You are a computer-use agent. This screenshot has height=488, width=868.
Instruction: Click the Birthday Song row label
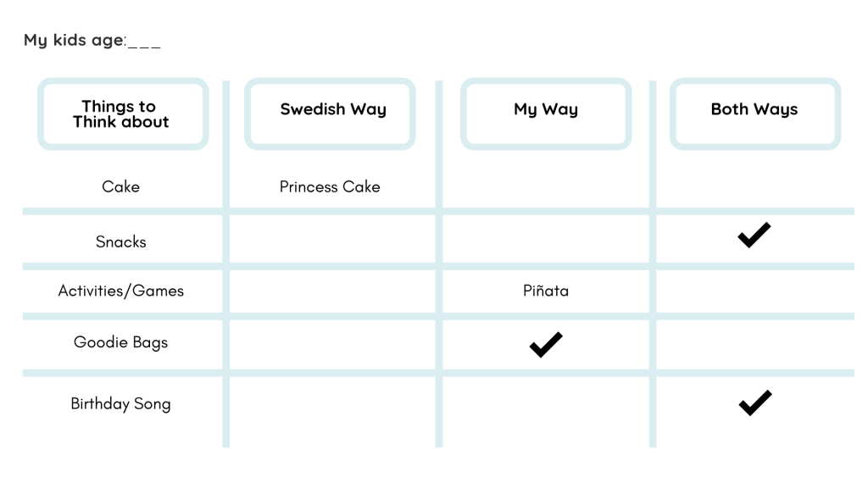[x=120, y=404]
